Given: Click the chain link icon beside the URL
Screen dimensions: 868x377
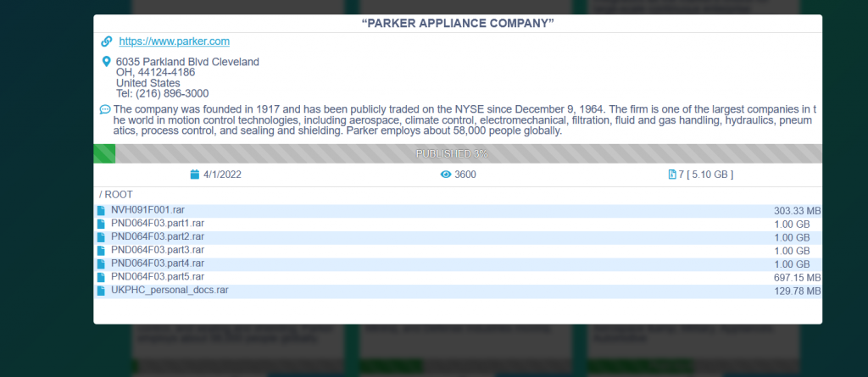Looking at the screenshot, I should coord(106,42).
